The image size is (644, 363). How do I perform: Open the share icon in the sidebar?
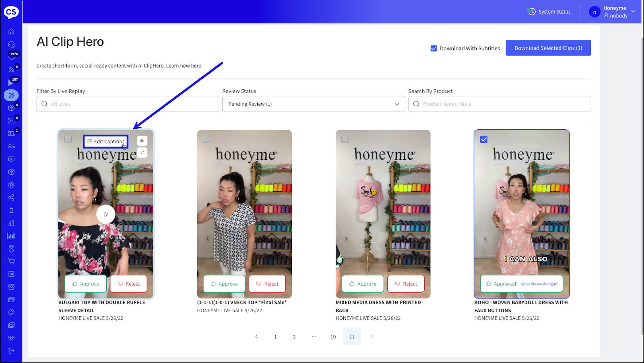(x=11, y=198)
